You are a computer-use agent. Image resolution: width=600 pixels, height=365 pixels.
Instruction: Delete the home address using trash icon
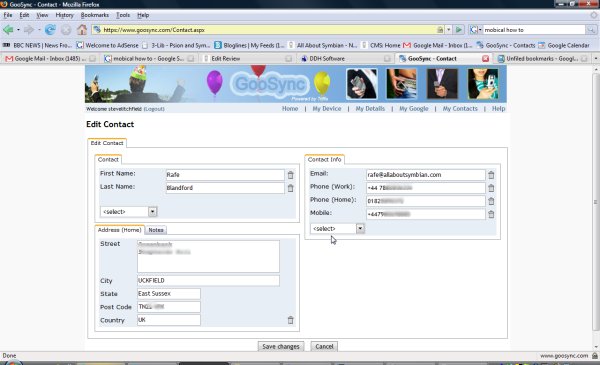coord(290,320)
